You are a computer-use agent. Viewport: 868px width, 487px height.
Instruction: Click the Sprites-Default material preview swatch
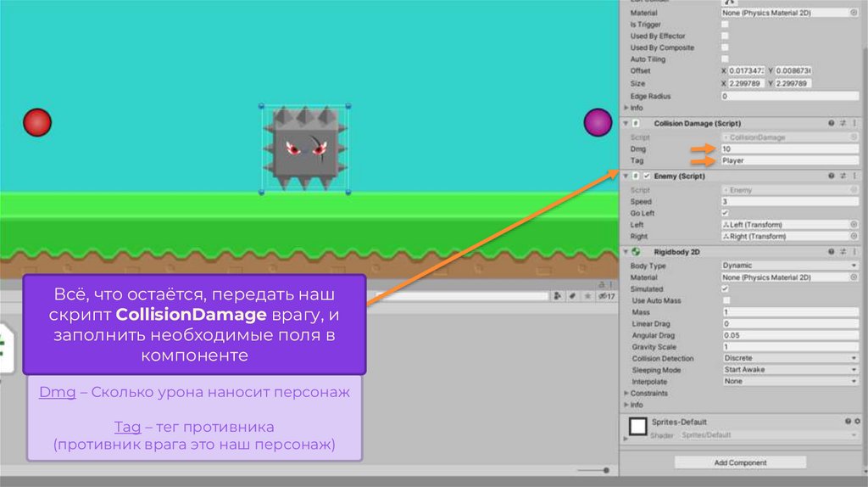(637, 426)
